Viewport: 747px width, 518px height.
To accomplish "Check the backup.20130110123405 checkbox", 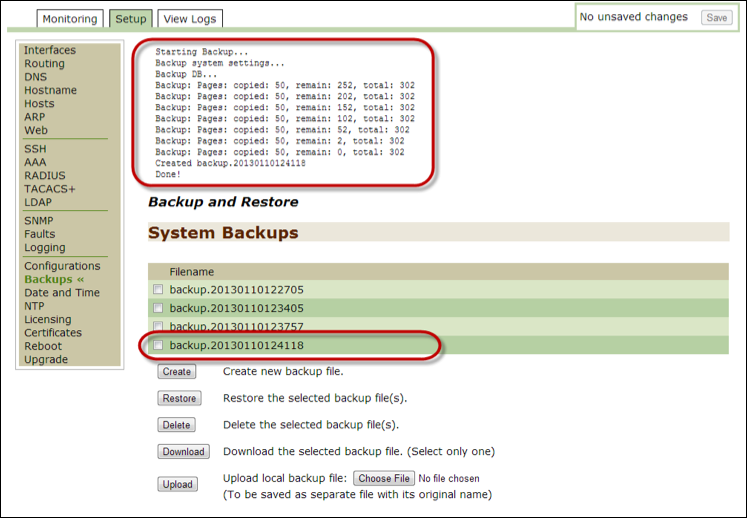I will [158, 308].
